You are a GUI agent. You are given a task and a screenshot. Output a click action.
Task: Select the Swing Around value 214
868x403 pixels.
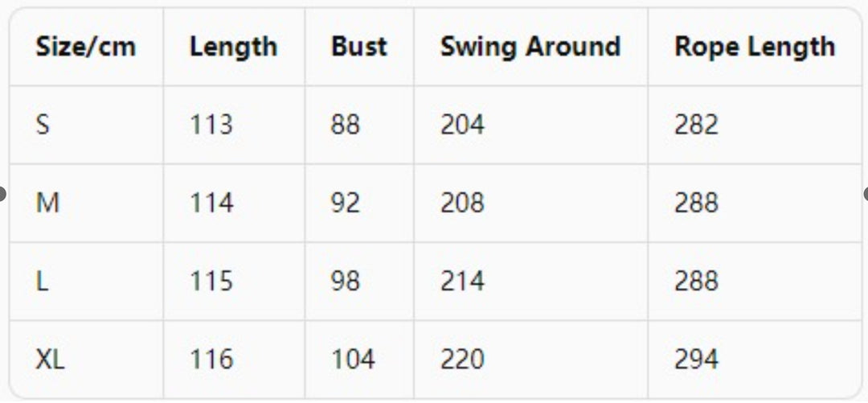point(462,281)
